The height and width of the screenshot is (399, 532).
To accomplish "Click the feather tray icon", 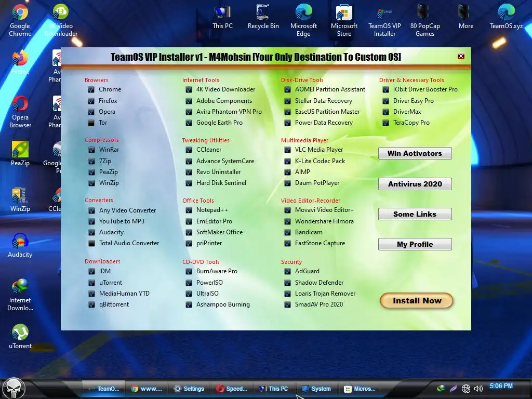I will click(x=453, y=389).
